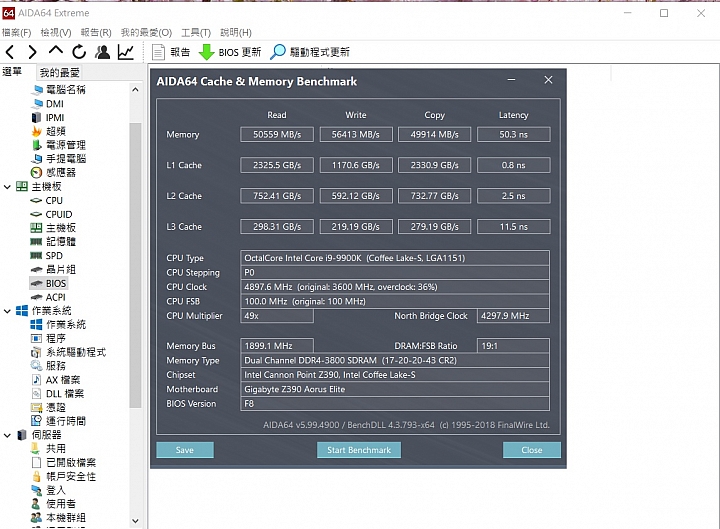Viewport: 720px width, 529px height.
Task: Close the benchmark dialog with the X
Action: click(548, 80)
